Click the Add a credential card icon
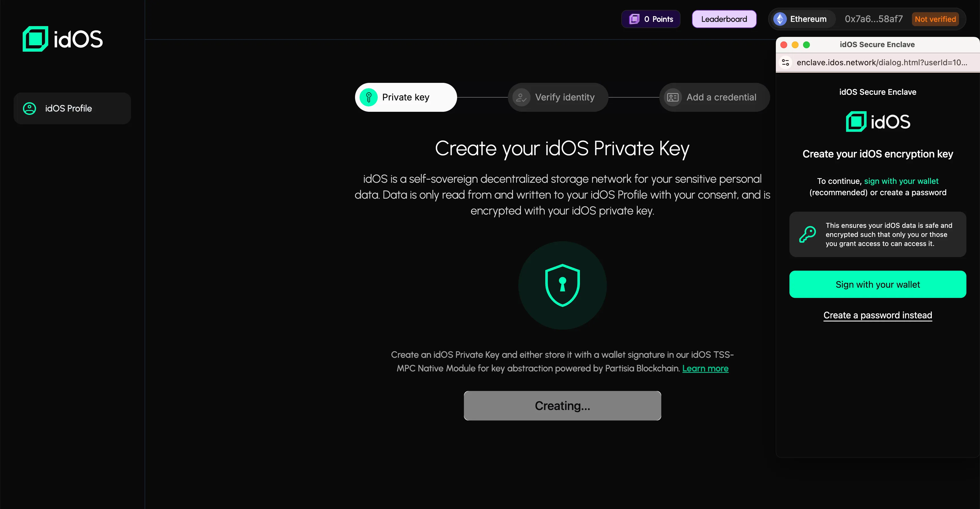980x509 pixels. [x=673, y=98]
